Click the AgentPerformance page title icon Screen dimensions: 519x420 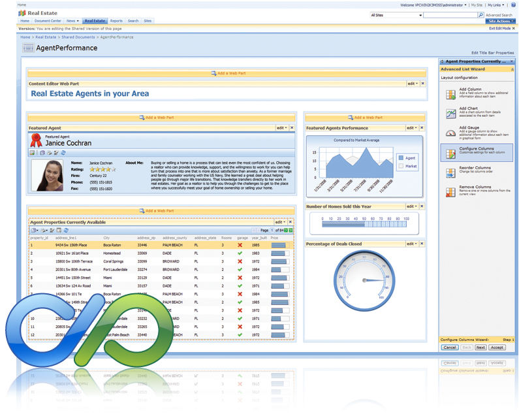(29, 48)
